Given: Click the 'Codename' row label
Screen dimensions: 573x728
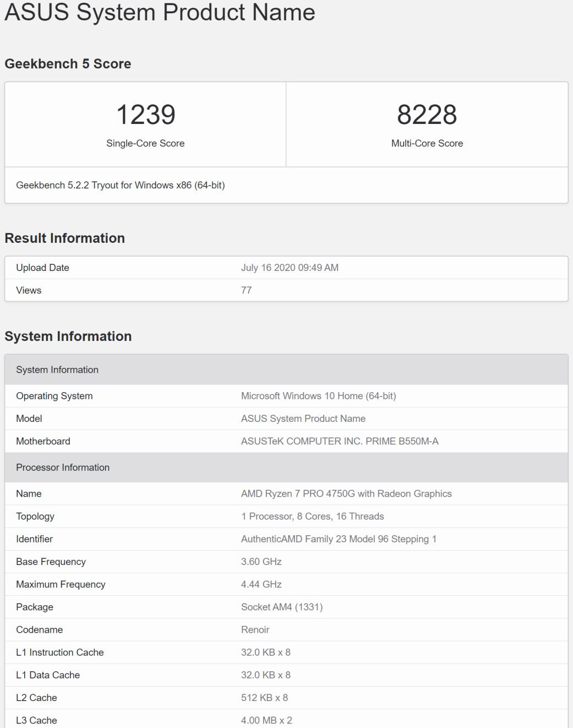Looking at the screenshot, I should 40,629.
